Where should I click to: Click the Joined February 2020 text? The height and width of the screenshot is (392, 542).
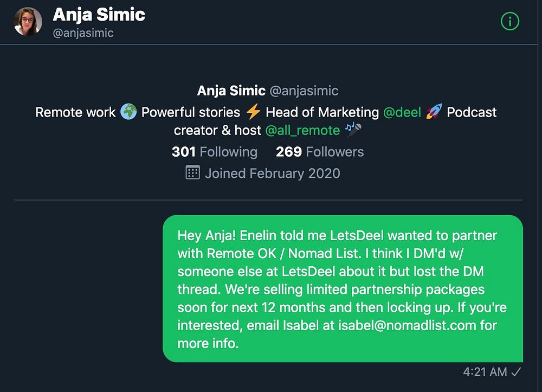[272, 173]
